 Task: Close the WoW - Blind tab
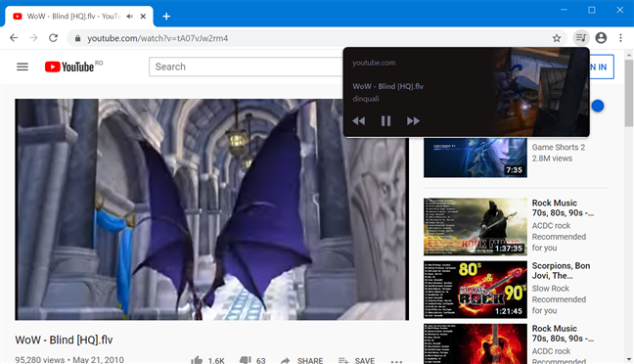click(143, 17)
